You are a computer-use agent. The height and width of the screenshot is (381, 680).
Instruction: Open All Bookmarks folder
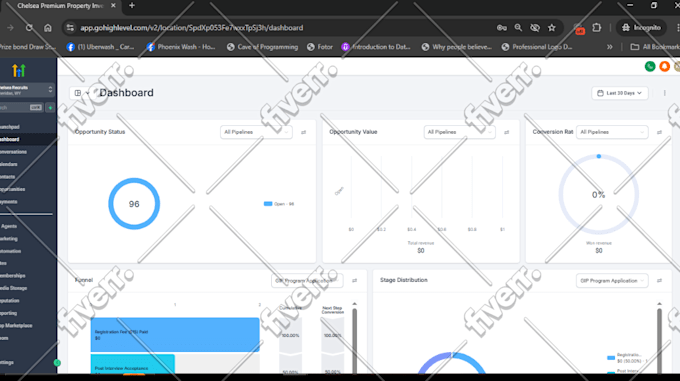[655, 47]
